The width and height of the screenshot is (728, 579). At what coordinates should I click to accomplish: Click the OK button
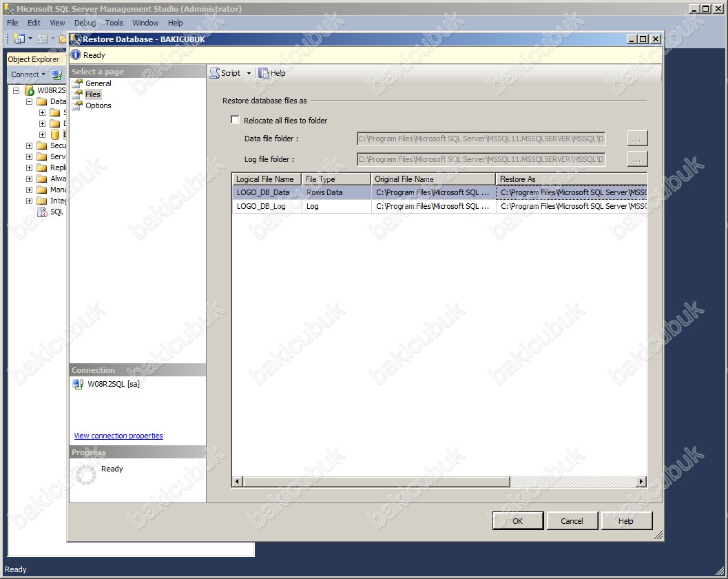(x=518, y=521)
